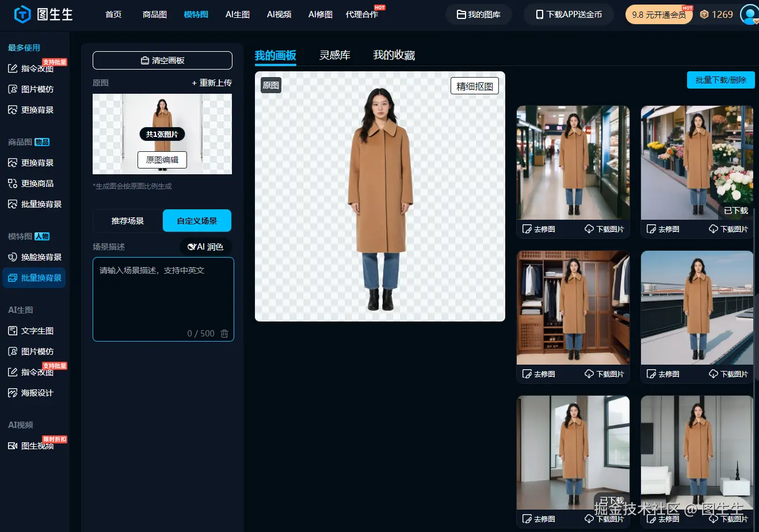Select 批量换背景 under 模特图
Image resolution: width=759 pixels, height=532 pixels.
coord(35,278)
